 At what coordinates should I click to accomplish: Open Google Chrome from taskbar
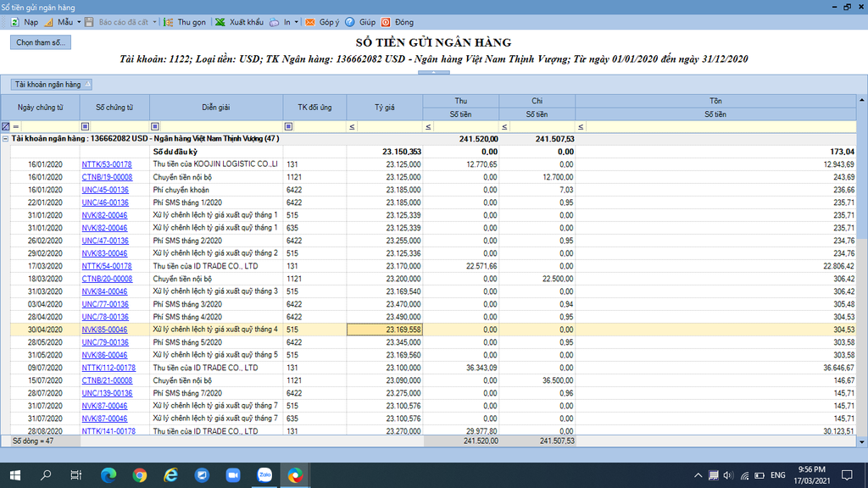[x=140, y=475]
